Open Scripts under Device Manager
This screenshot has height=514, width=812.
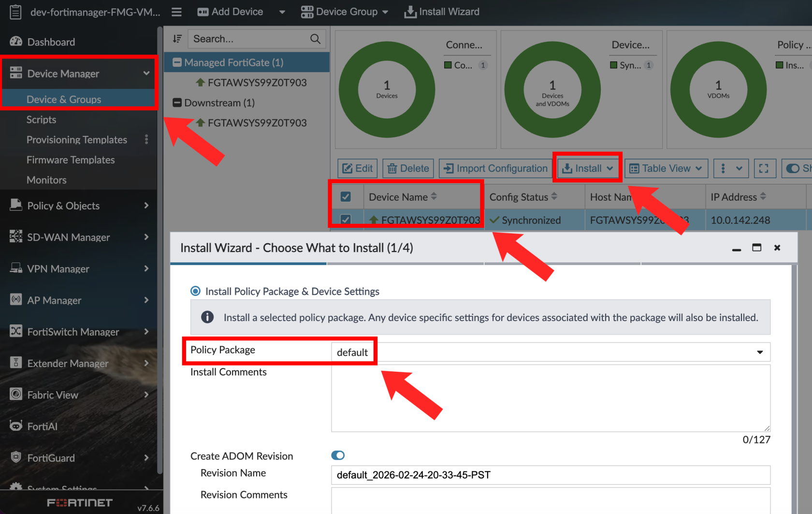41,119
